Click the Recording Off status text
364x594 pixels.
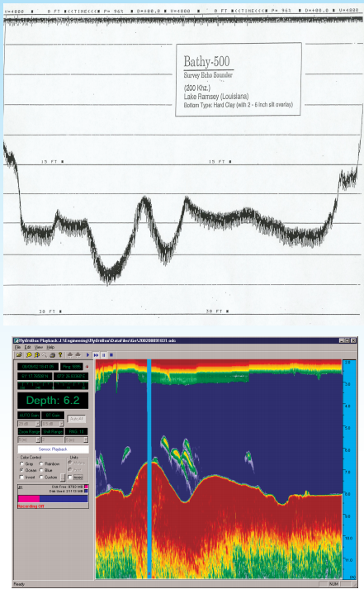point(31,506)
